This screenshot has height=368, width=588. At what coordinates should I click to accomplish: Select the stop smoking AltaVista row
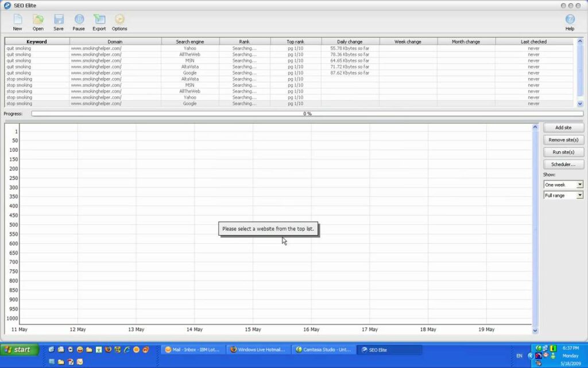pyautogui.click(x=289, y=79)
